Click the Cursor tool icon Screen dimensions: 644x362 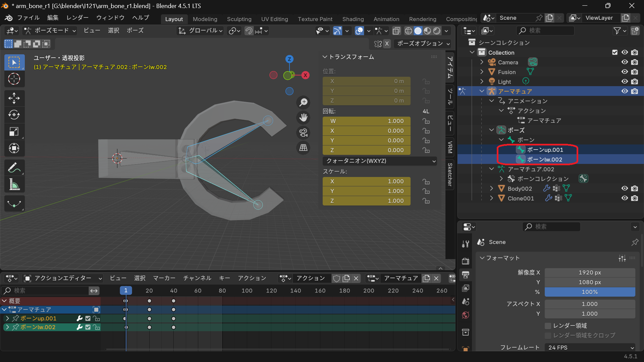tap(14, 79)
